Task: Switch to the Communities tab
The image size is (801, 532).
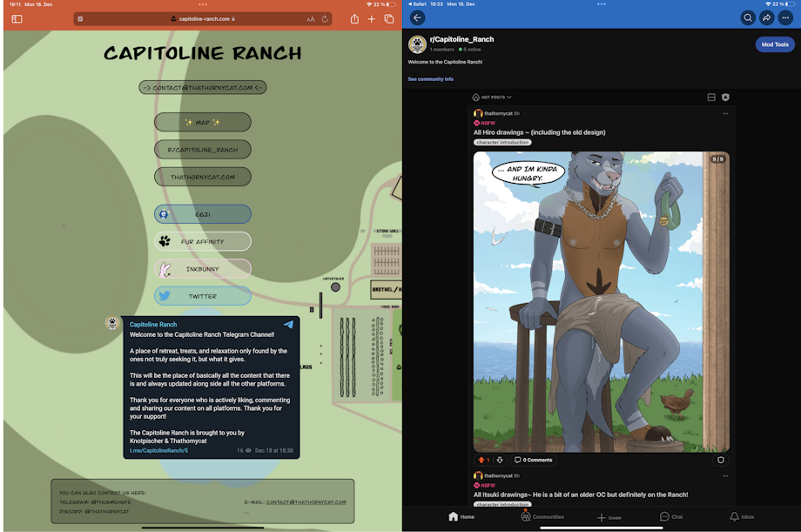Action: 542,516
